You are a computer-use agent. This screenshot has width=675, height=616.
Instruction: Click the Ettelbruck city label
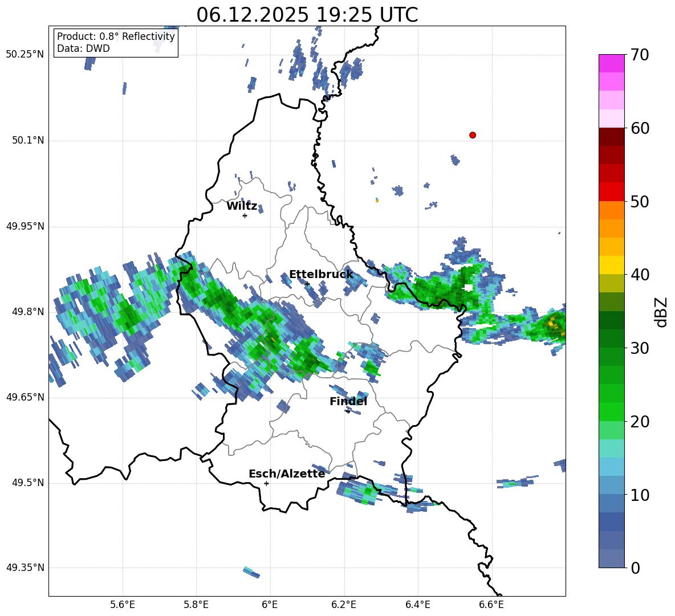321,275
